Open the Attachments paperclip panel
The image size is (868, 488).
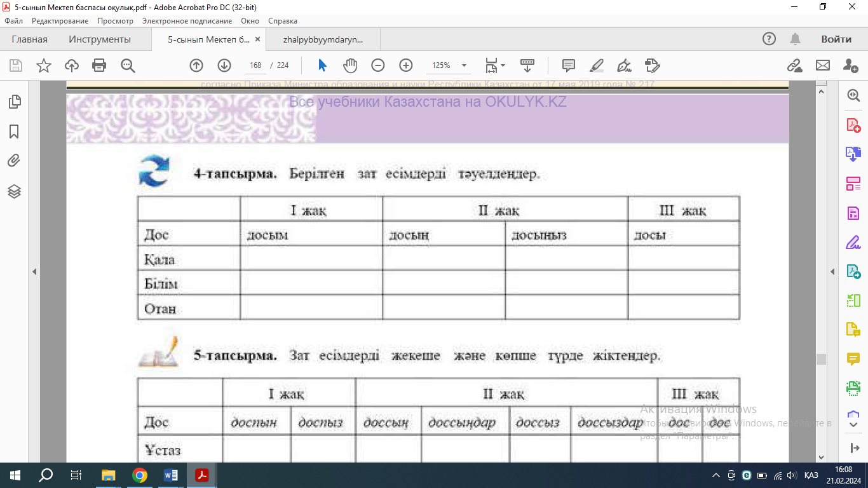(x=14, y=161)
